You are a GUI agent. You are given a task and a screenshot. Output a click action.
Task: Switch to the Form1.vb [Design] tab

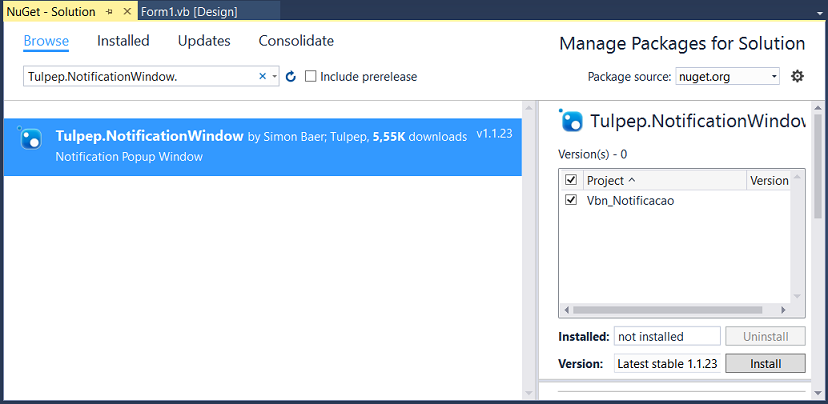(189, 12)
